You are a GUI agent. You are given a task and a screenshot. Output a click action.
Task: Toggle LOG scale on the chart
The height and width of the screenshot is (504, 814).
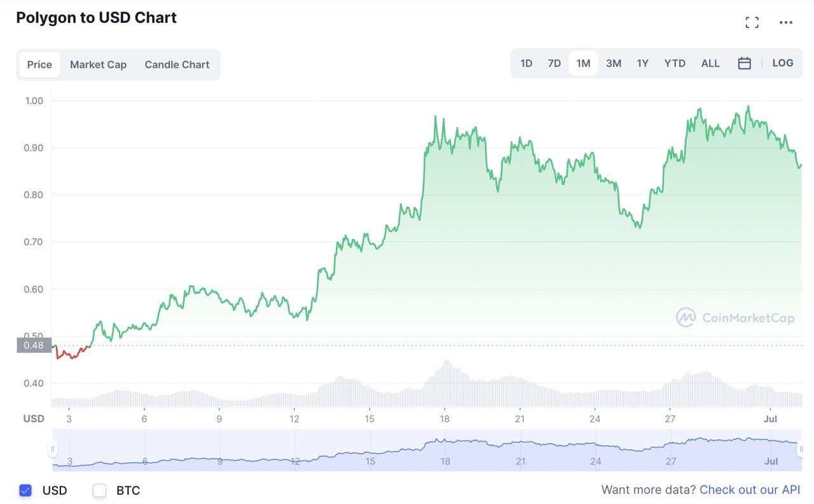782,63
